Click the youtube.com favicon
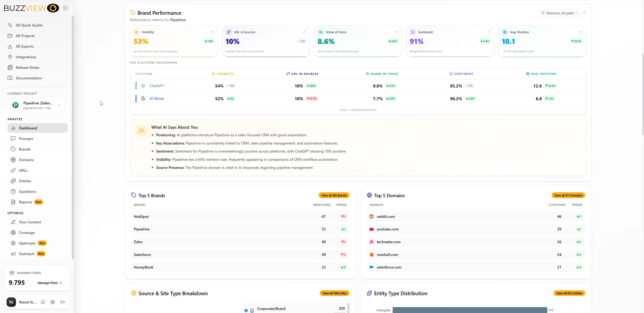The width and height of the screenshot is (644, 313). [372, 229]
